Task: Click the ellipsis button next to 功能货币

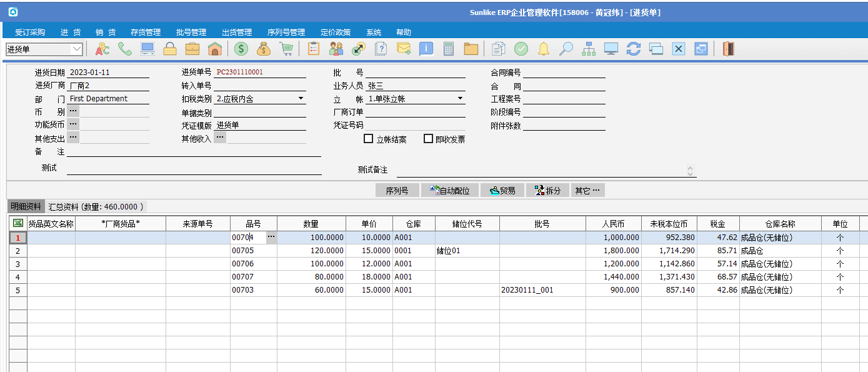Action: click(x=73, y=124)
